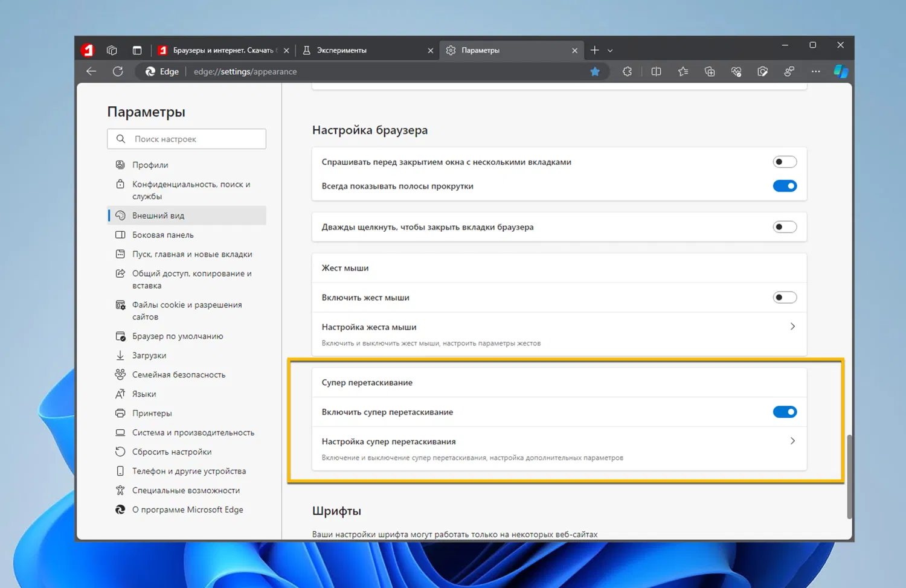Screen dimensions: 906x588
Task: Click the Шрифты heading
Action: 336,511
